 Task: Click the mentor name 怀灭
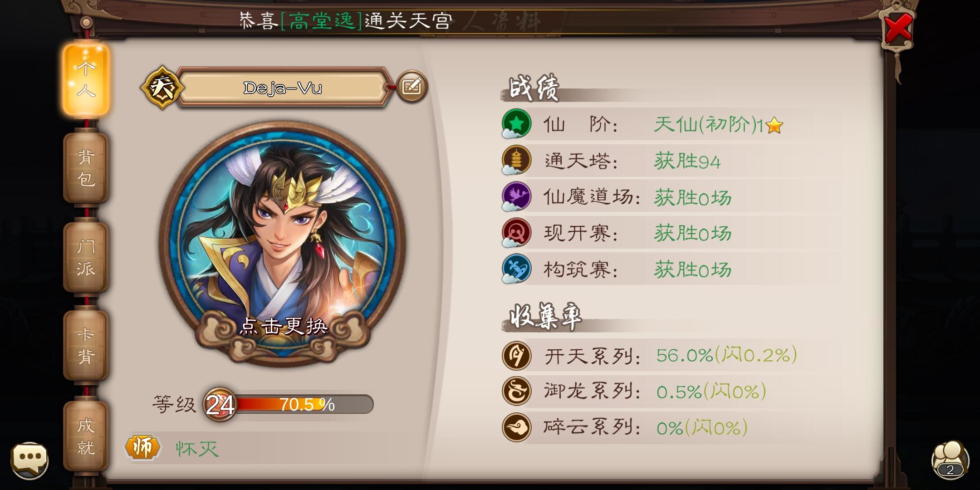coord(197,449)
